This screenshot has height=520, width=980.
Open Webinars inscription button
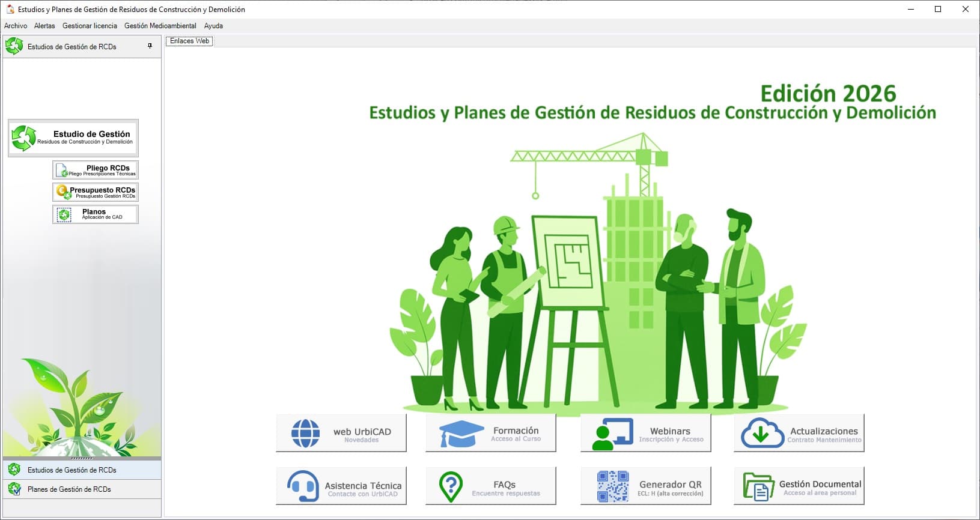[x=646, y=433]
